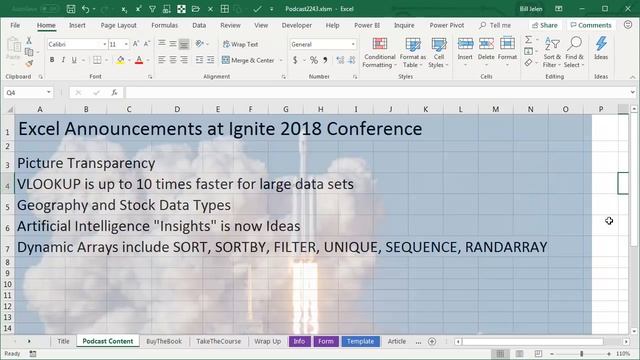The height and width of the screenshot is (360, 640).
Task: Decrease font size with the small A
Action: (147, 44)
